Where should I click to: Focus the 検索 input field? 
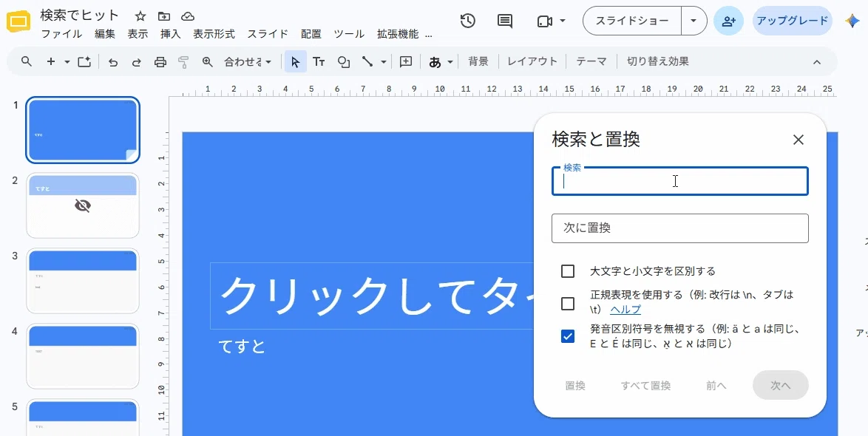point(679,182)
